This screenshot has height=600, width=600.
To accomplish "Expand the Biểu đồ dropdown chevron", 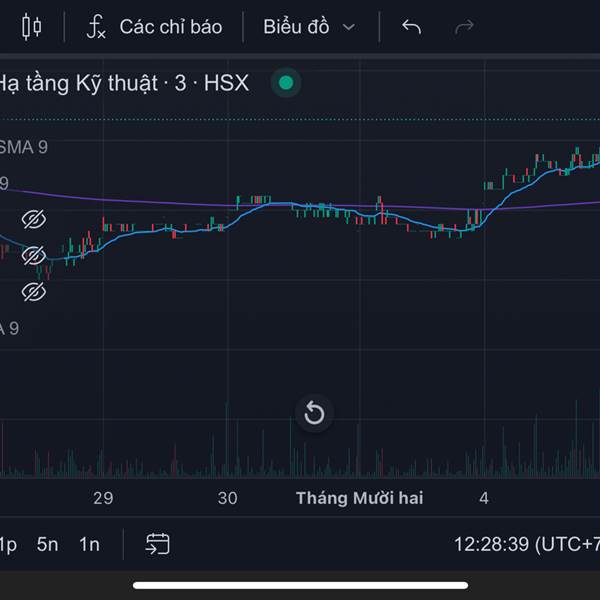I will [349, 27].
